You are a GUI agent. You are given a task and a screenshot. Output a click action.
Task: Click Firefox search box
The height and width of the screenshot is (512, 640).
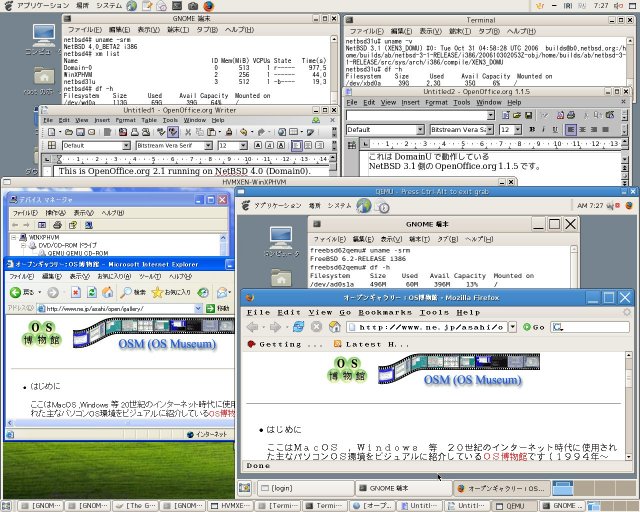coord(590,327)
